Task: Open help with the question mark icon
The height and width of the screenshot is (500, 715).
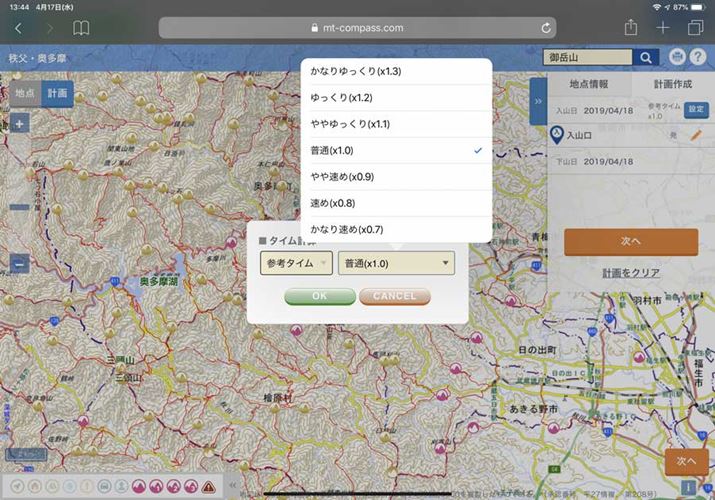Action: point(698,58)
